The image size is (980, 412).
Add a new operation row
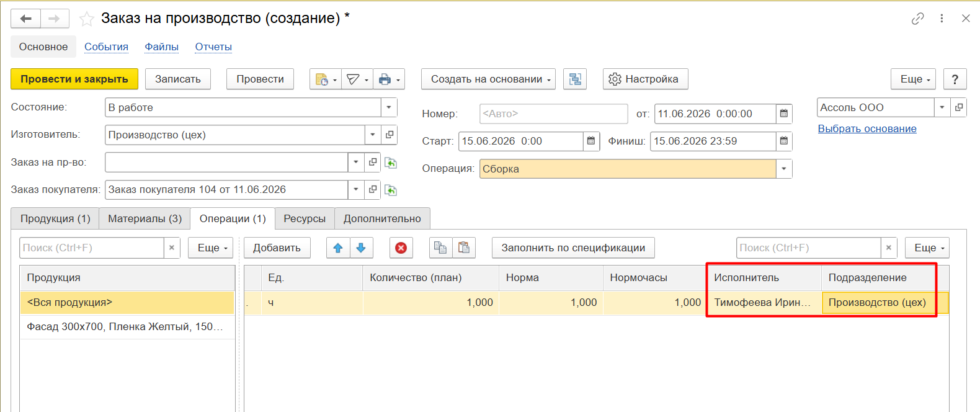pos(277,248)
